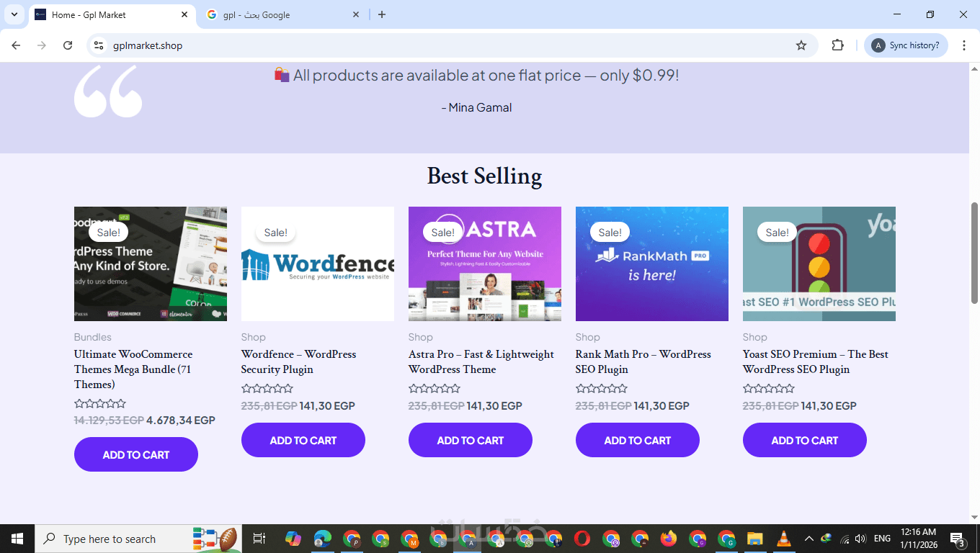Viewport: 980px width, 553px height.
Task: Click the Sale! badge on the Wordfence image
Action: [x=276, y=232]
